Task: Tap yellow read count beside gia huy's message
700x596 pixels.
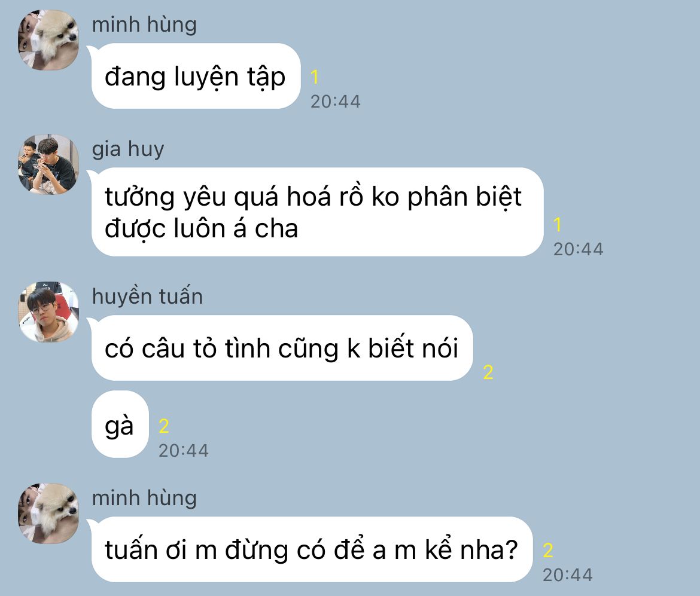Action: click(x=558, y=224)
